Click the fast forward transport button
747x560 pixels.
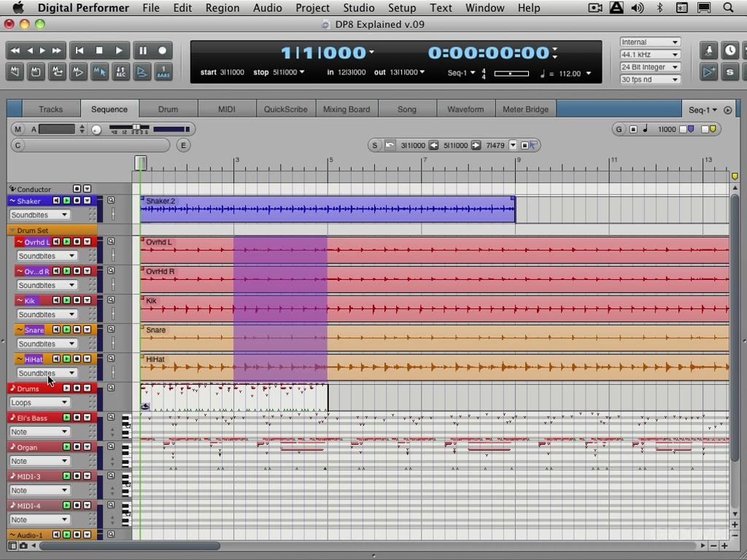[57, 50]
